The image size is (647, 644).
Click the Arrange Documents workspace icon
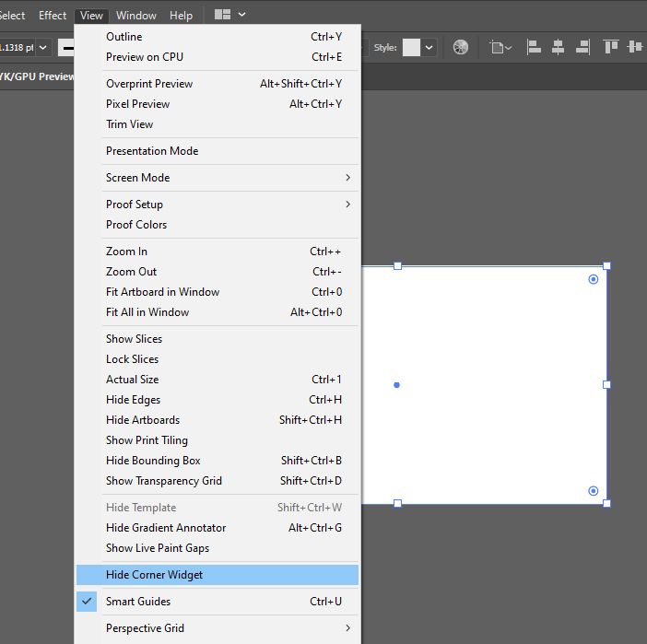[x=222, y=15]
